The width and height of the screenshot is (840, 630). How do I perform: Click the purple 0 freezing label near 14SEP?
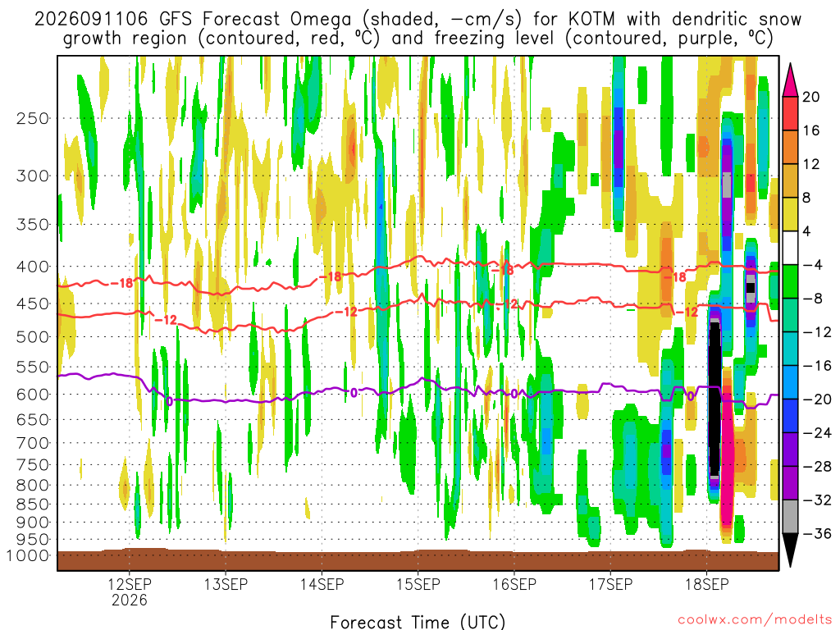[354, 393]
